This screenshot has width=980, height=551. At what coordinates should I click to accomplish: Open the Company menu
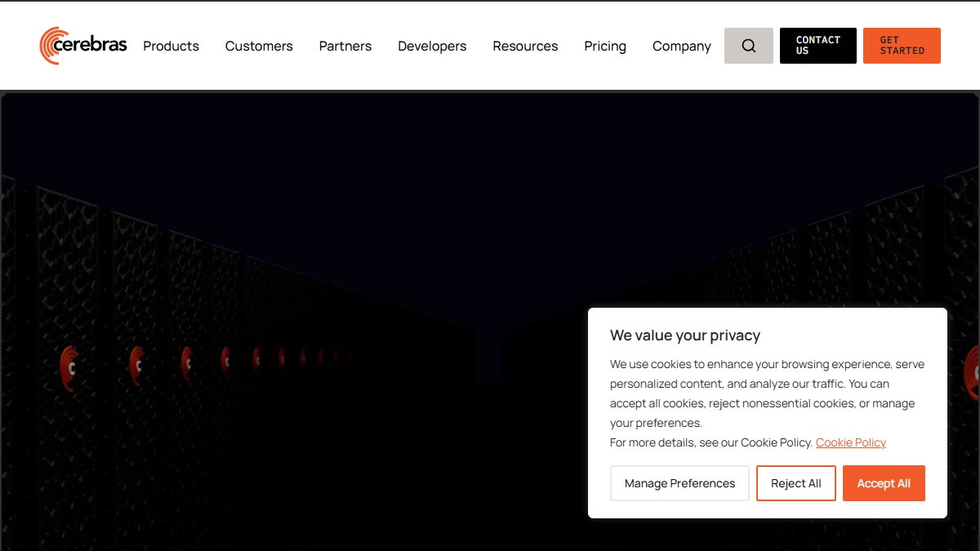682,47
